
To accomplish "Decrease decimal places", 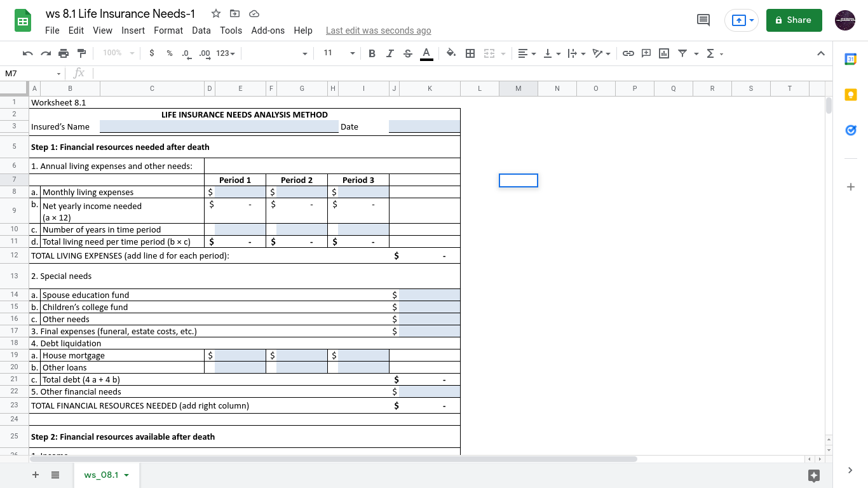I will (x=185, y=53).
